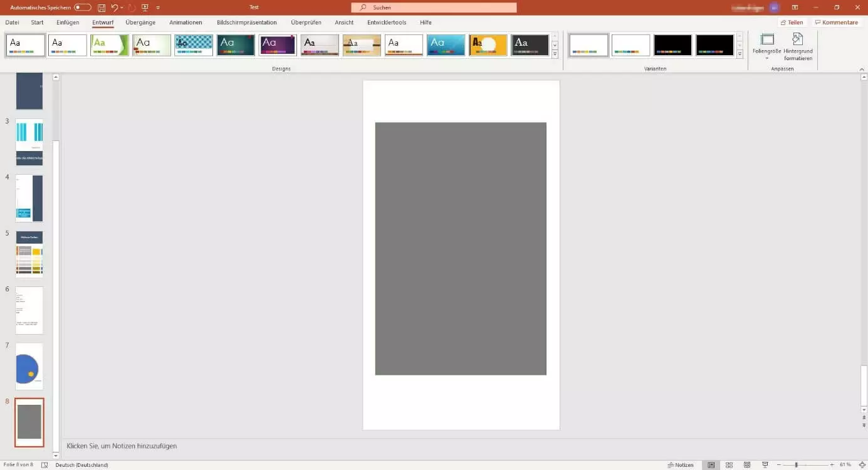The height and width of the screenshot is (470, 868).
Task: Select slide 7 thumbnail with blue circle
Action: pyautogui.click(x=29, y=366)
